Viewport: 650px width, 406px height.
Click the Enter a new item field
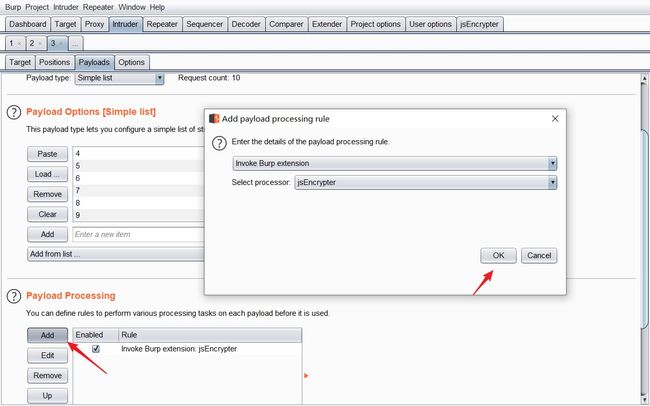(138, 234)
